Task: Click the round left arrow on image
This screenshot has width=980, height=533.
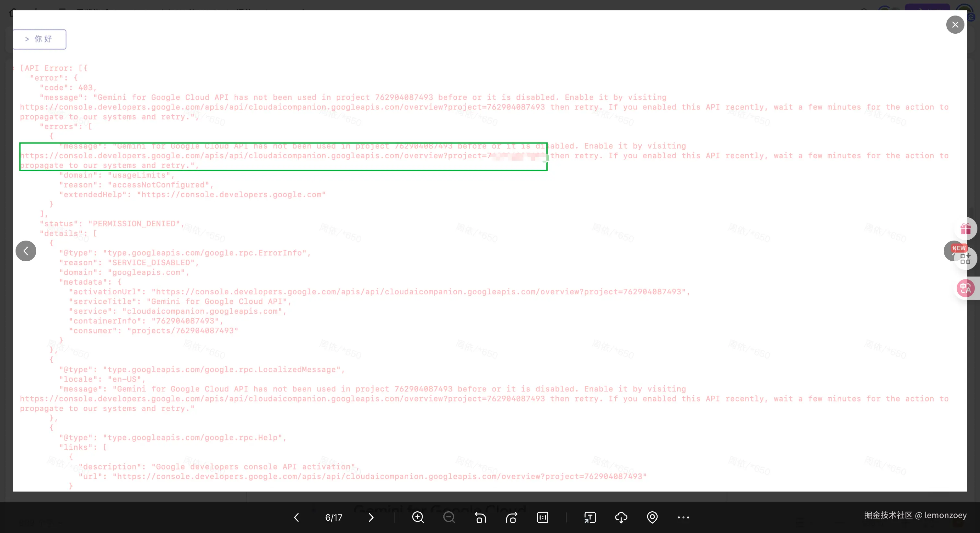Action: (26, 251)
